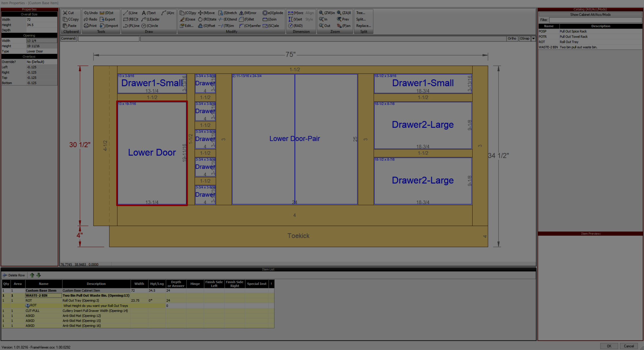644x350 pixels.
Task: Activate the Move tool
Action: (x=206, y=13)
